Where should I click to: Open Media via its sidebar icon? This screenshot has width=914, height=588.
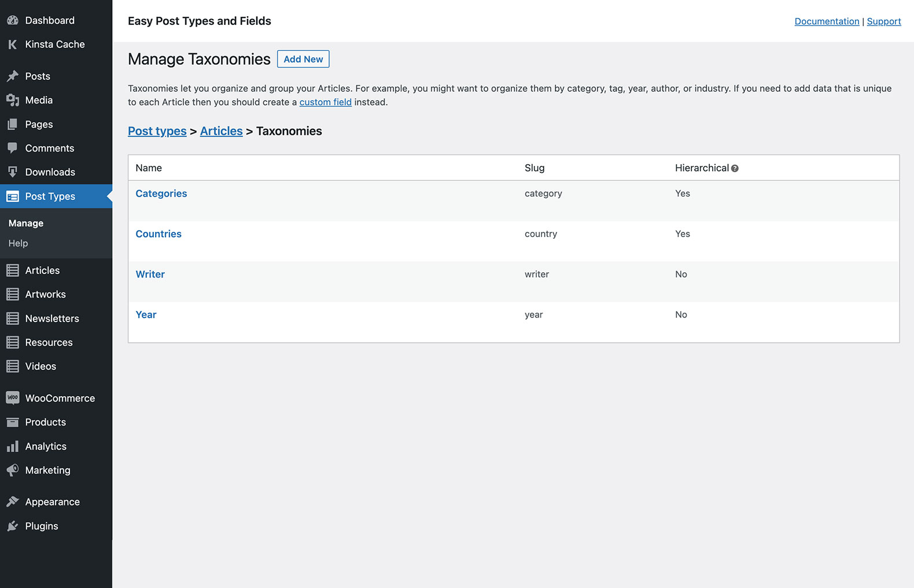pyautogui.click(x=12, y=100)
